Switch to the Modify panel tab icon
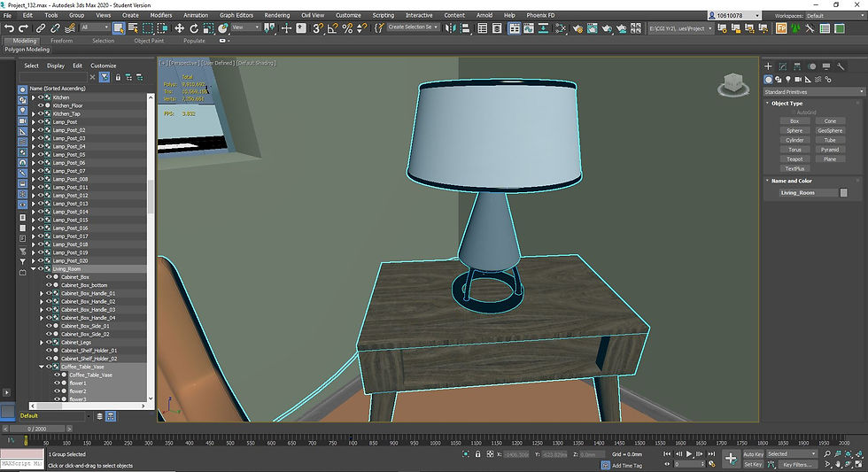The image size is (868, 472). (783, 66)
